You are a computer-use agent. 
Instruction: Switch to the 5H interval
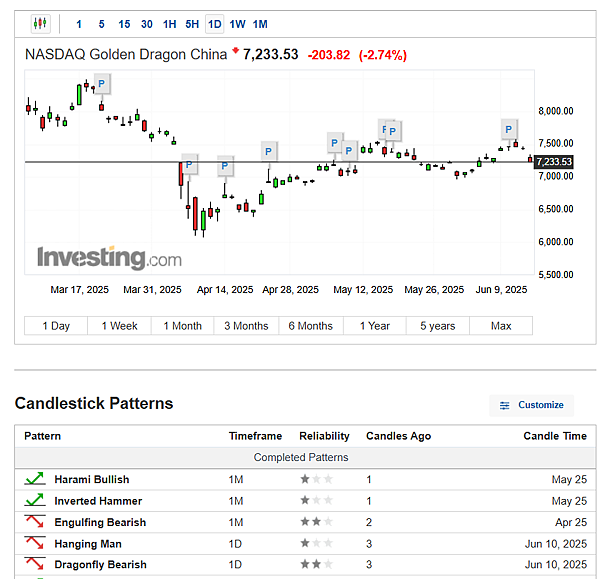[x=192, y=24]
